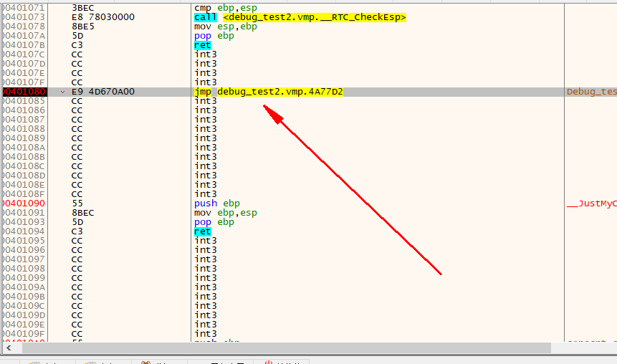Select address 0040107A
Image resolution: width=617 pixels, height=364 pixels.
[x=24, y=36]
